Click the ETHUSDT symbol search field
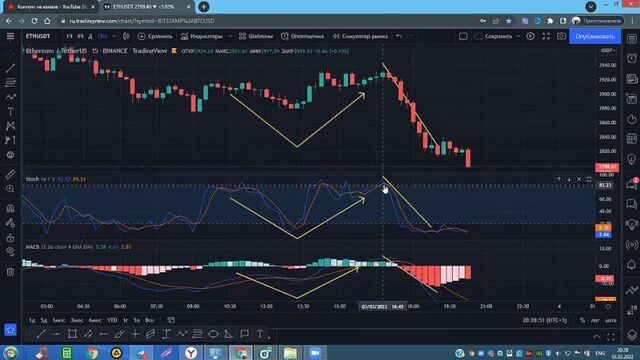Screen dimensions: 640x360 [38, 36]
